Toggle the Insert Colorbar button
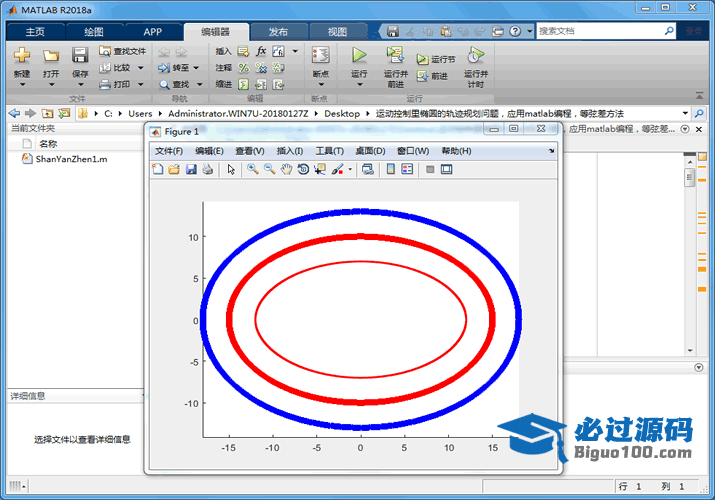 (391, 170)
